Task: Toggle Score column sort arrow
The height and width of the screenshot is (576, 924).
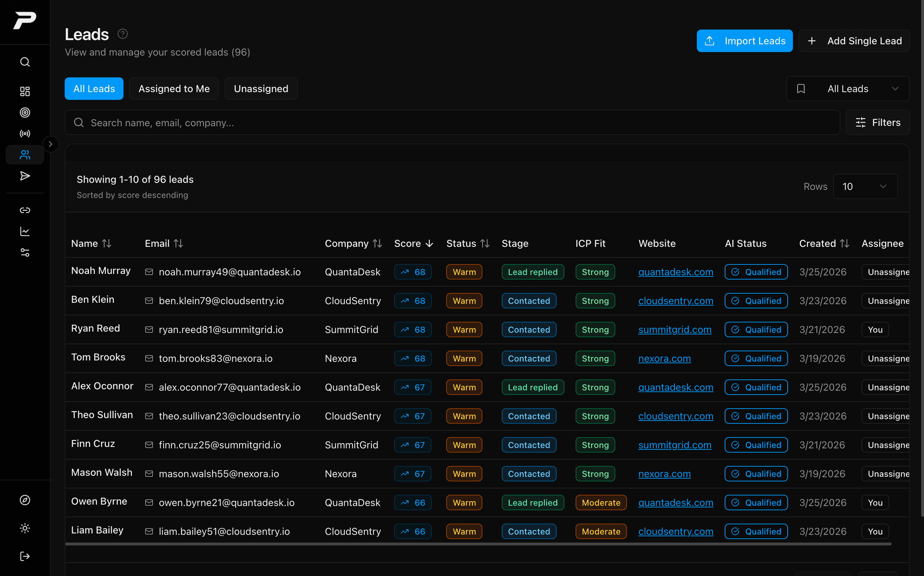Action: pyautogui.click(x=429, y=243)
